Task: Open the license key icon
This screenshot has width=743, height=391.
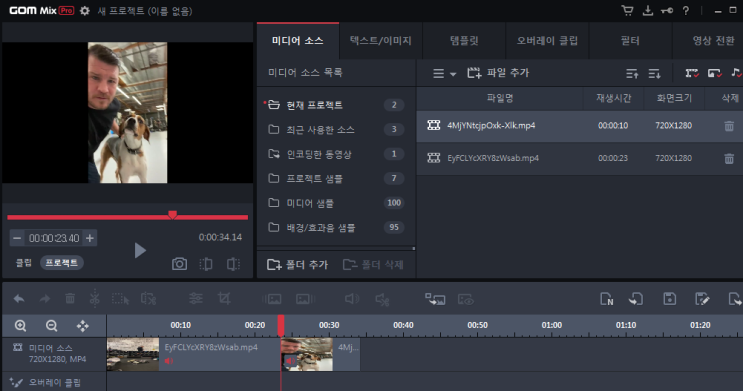Action: point(667,10)
